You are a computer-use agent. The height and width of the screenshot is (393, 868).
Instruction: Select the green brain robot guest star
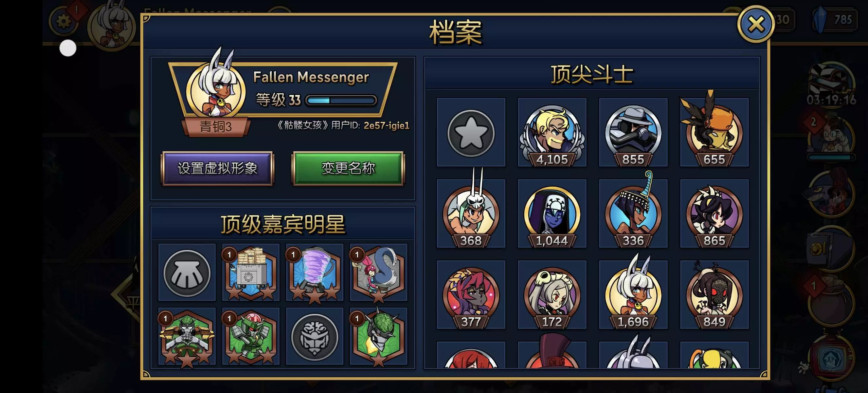378,336
